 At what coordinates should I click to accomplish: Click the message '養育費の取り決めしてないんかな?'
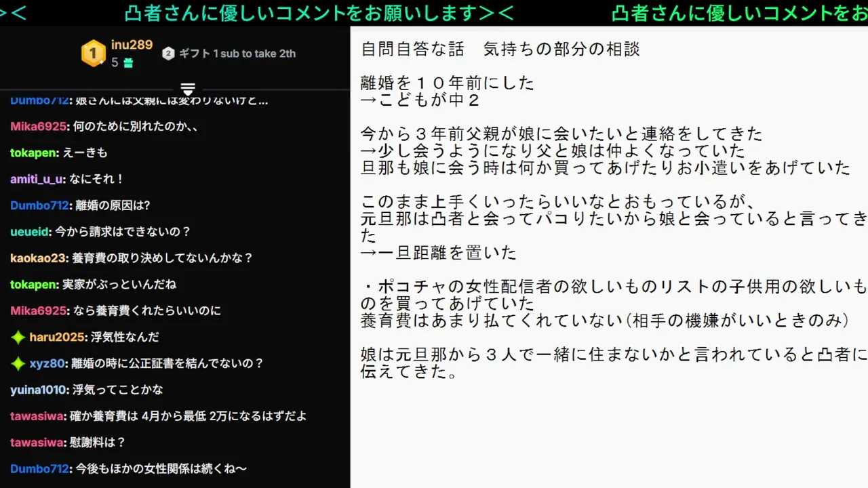162,258
